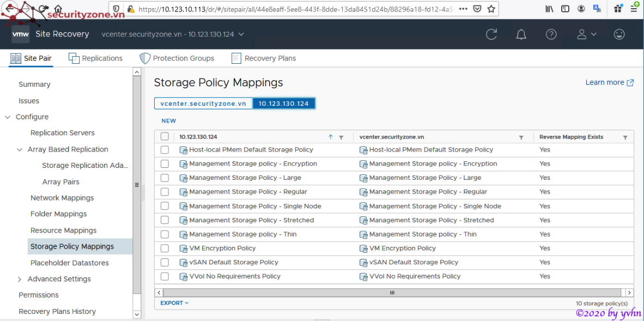This screenshot has height=321, width=644.
Task: Filter the vcenter.securityzone.vn column
Action: click(x=521, y=137)
